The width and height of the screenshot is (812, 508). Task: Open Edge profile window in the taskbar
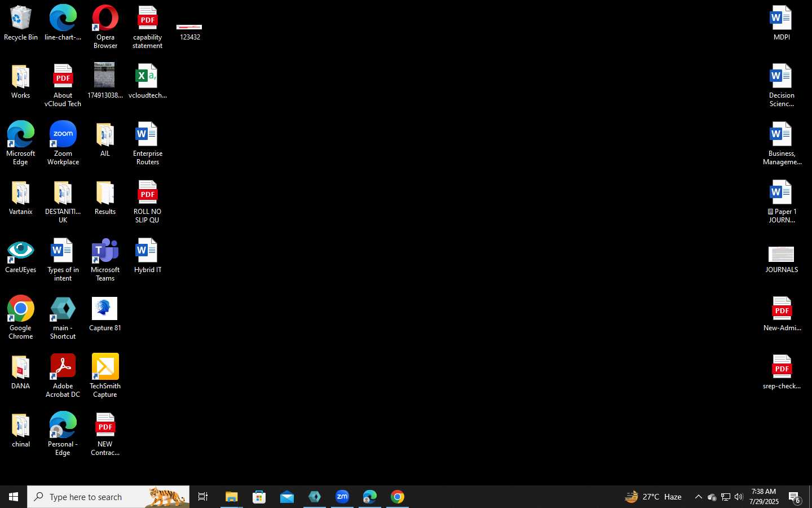coord(370,497)
